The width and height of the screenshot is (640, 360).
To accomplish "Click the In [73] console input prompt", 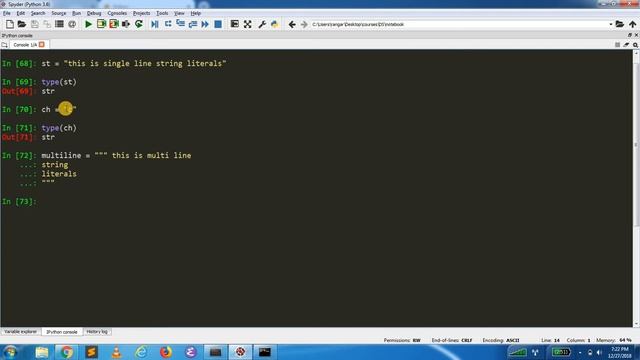I will click(19, 202).
